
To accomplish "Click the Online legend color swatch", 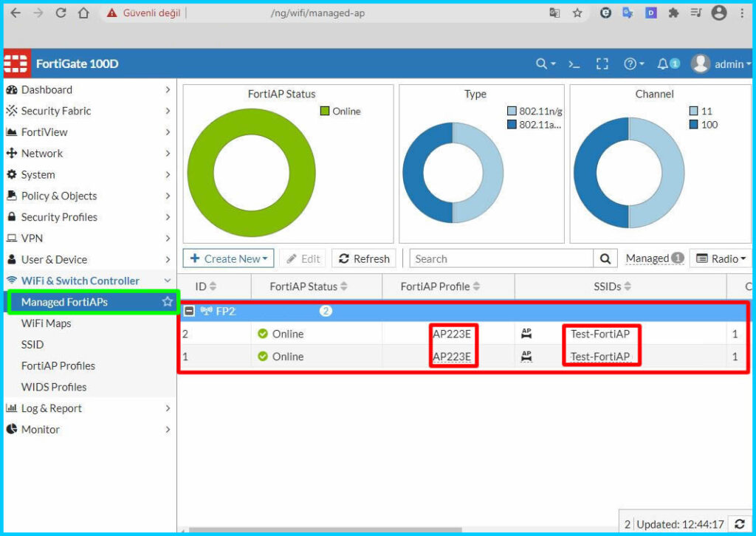I will pyautogui.click(x=325, y=111).
